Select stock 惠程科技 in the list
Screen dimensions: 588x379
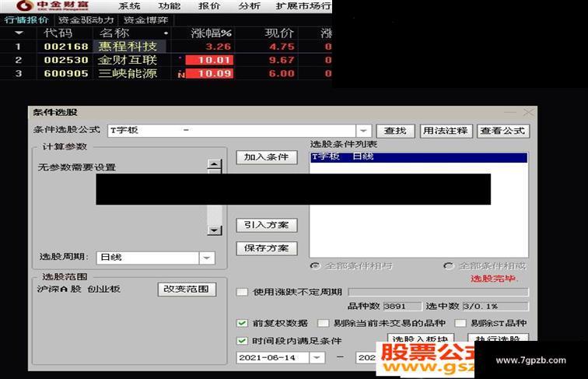click(x=128, y=47)
